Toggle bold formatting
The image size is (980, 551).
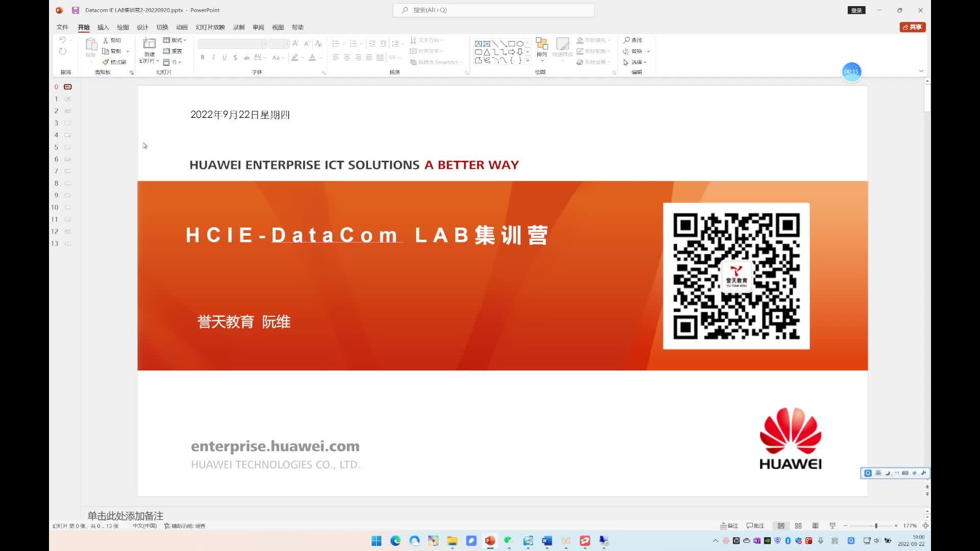(203, 57)
